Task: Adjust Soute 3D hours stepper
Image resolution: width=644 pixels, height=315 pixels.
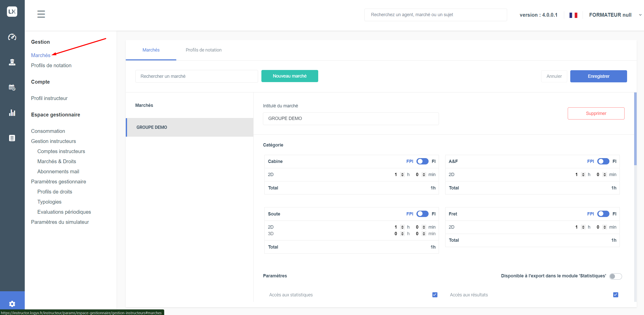Action: click(x=402, y=234)
